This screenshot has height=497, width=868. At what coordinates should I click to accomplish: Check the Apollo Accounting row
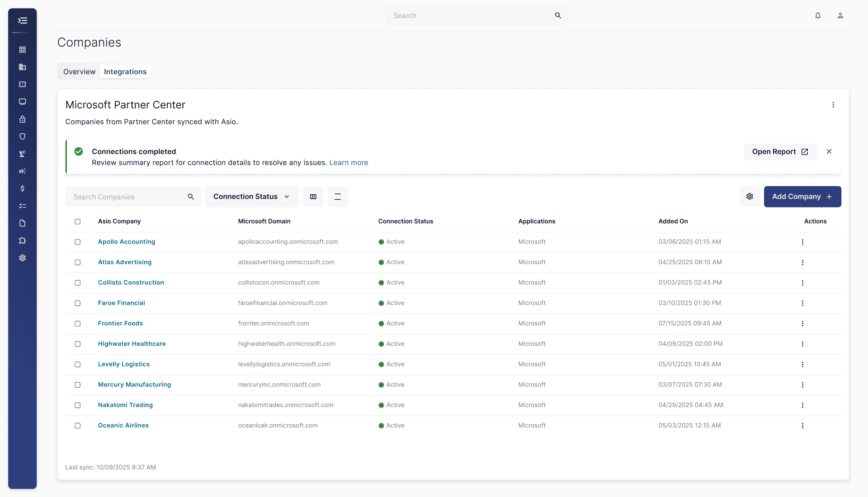pos(78,242)
